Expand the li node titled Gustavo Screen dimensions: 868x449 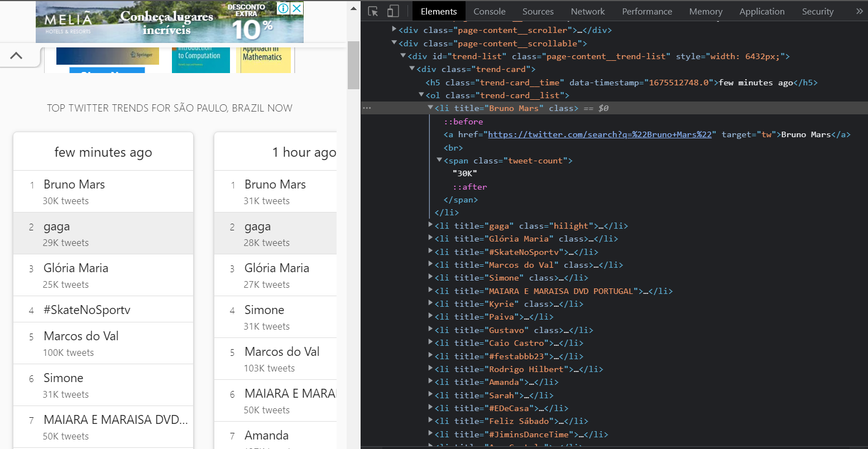[430, 330]
